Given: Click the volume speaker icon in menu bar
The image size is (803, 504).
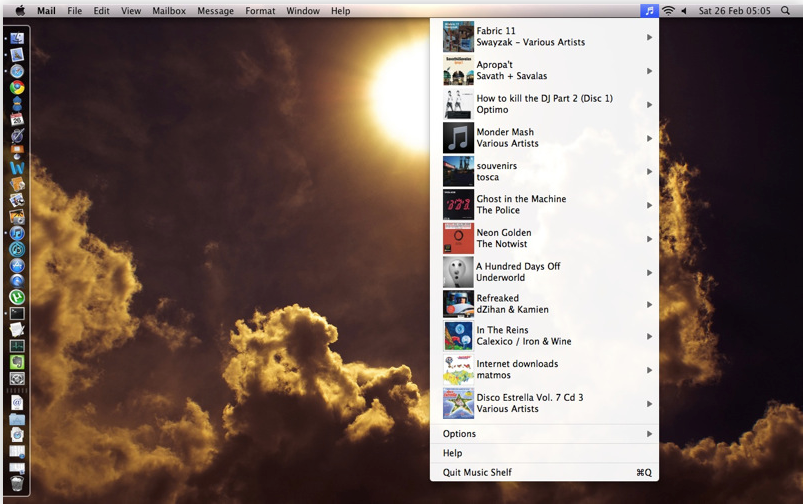Looking at the screenshot, I should tap(684, 10).
